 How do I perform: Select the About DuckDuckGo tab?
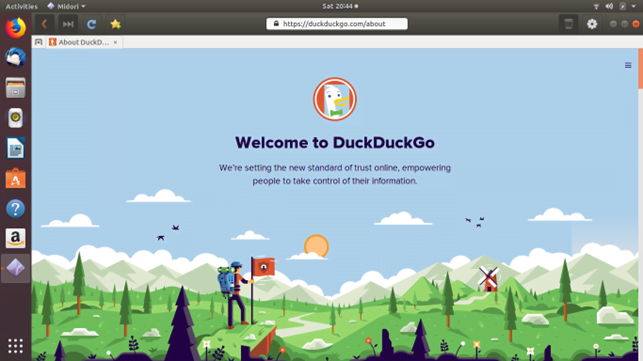tap(84, 42)
